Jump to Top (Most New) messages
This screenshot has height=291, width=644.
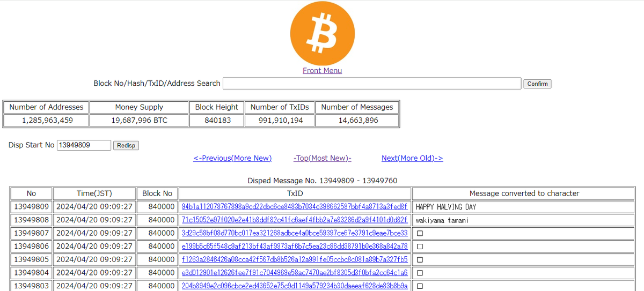pos(323,158)
